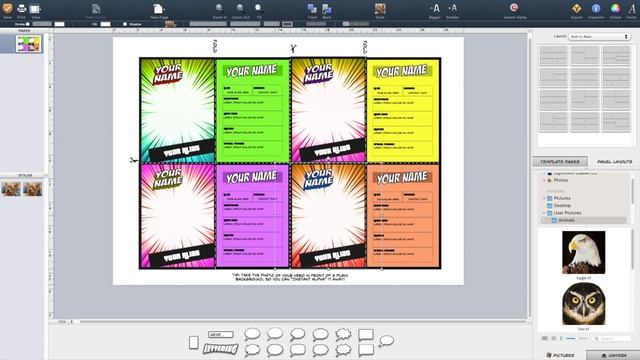The image size is (640, 360).
Task: Click the Export toolbar icon
Action: coord(576,8)
